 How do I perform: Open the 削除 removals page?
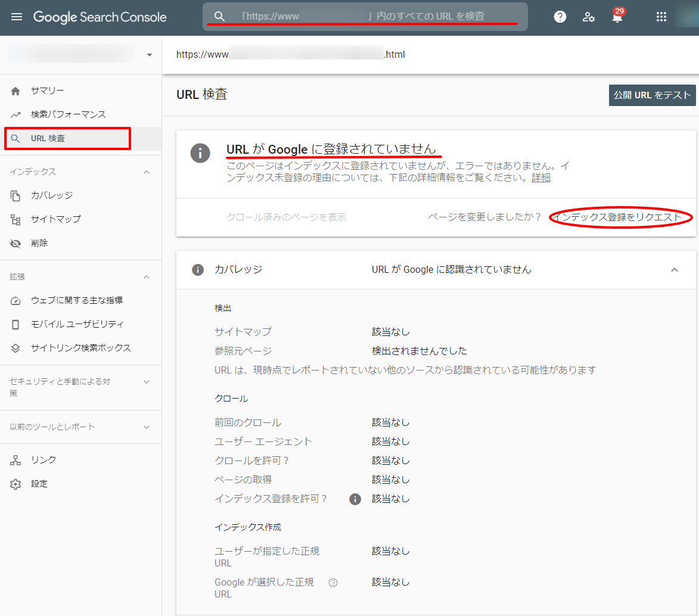pos(80,244)
